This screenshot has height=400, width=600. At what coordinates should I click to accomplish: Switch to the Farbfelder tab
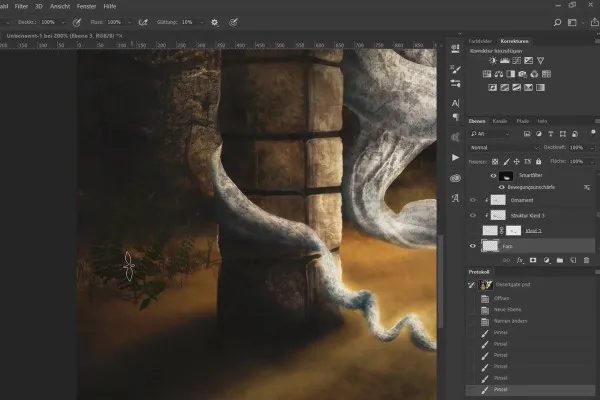tap(480, 41)
